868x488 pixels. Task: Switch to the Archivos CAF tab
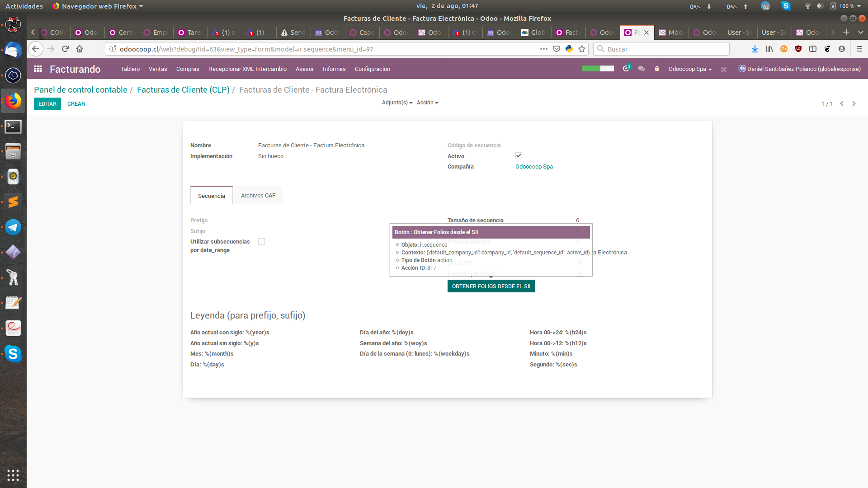258,195
